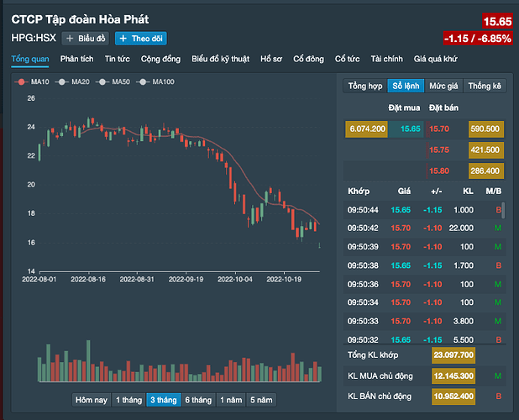This screenshot has height=420, width=519.
Task: Change the chart range to 6 tháng
Action: [x=196, y=400]
